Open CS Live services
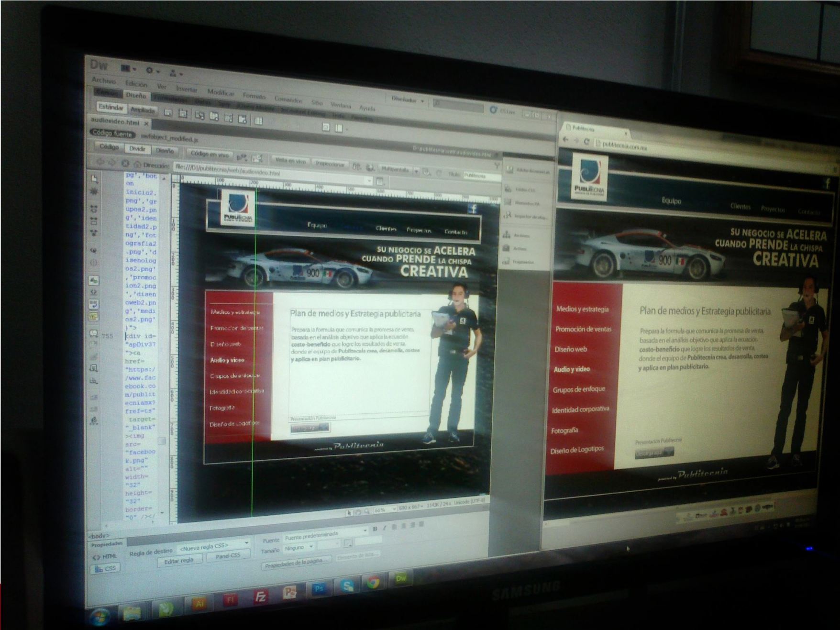 point(502,111)
